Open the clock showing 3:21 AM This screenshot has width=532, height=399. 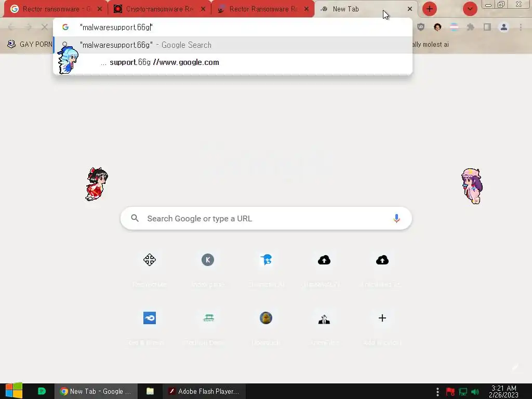504,391
